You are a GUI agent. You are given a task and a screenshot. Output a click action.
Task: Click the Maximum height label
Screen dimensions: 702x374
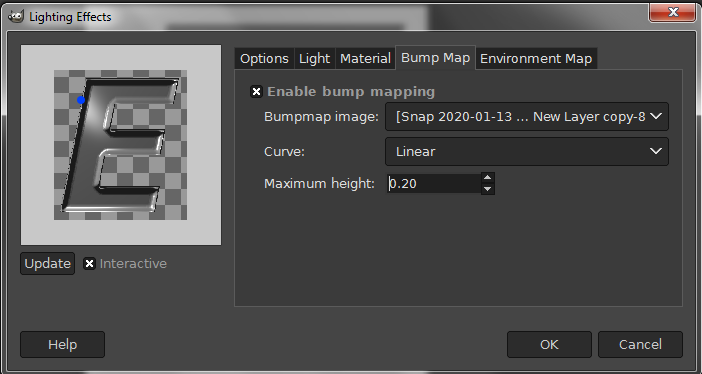tap(319, 184)
